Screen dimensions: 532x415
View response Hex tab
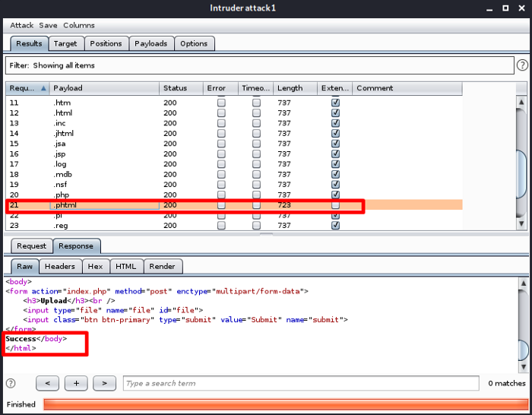pos(95,266)
